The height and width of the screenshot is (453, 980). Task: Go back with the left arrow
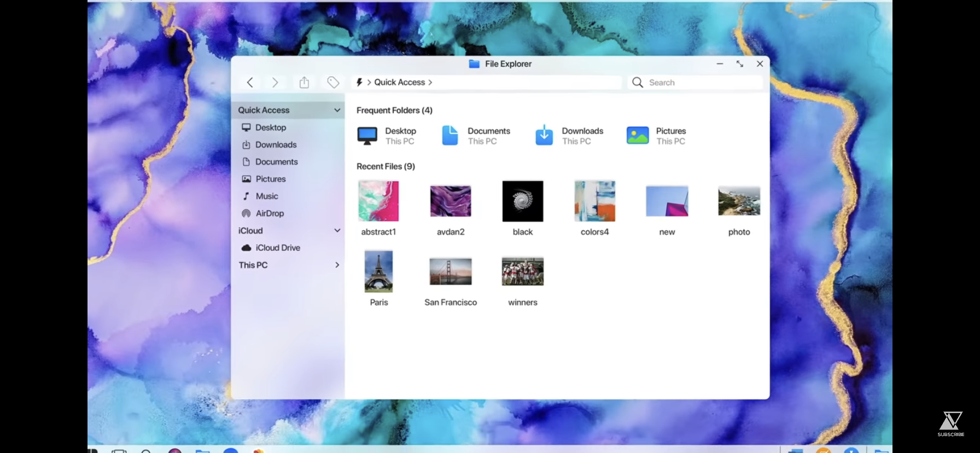click(250, 83)
